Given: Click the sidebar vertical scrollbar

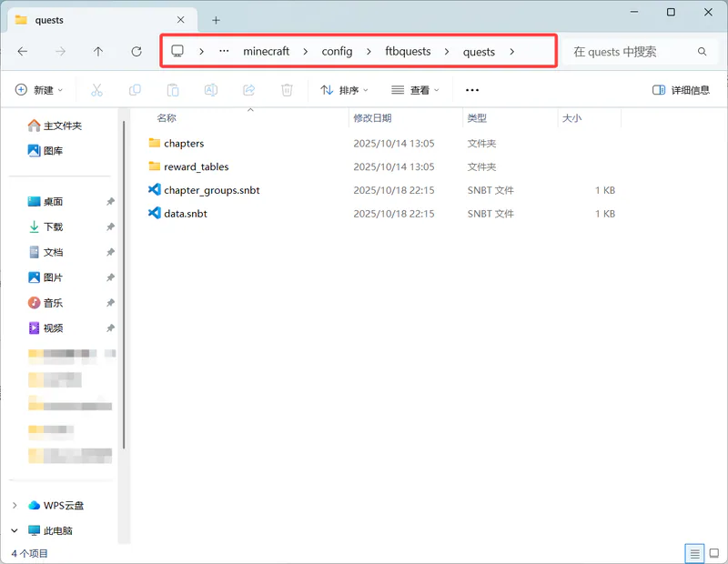Looking at the screenshot, I should (x=124, y=285).
